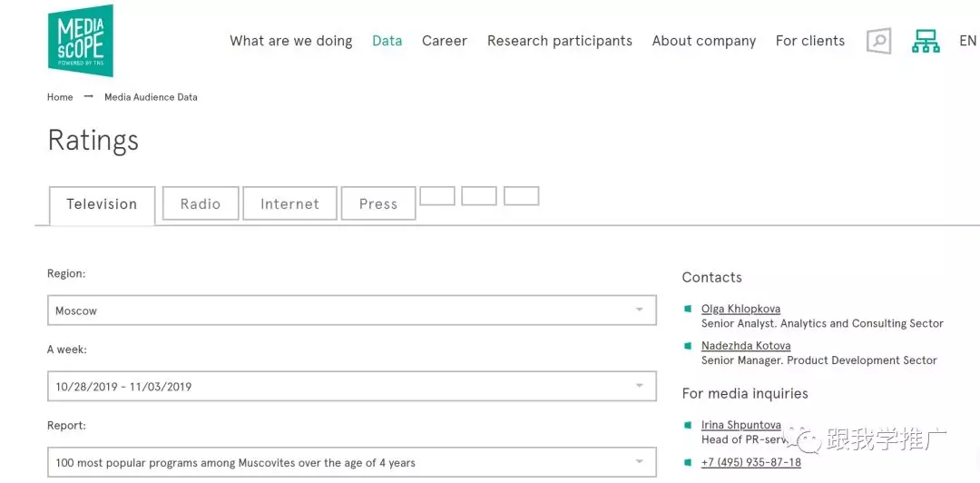This screenshot has height=483, width=980.
Task: Switch to the Radio tab
Action: [201, 204]
